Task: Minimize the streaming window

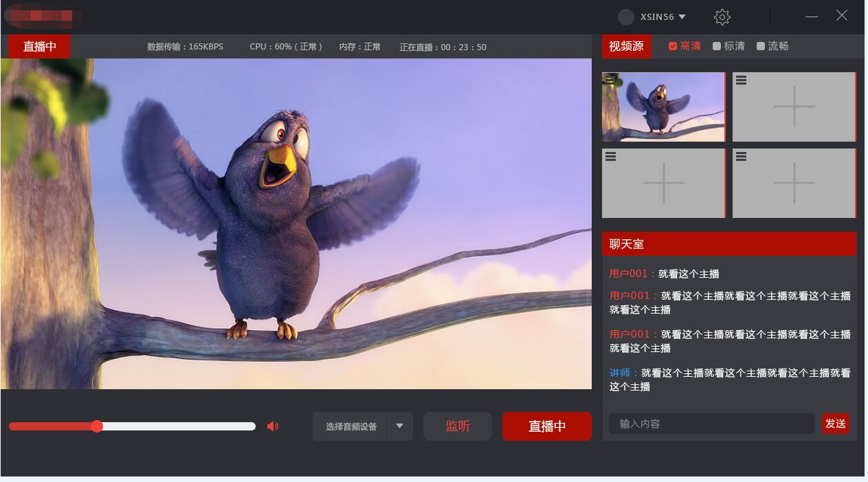Action: tap(812, 17)
